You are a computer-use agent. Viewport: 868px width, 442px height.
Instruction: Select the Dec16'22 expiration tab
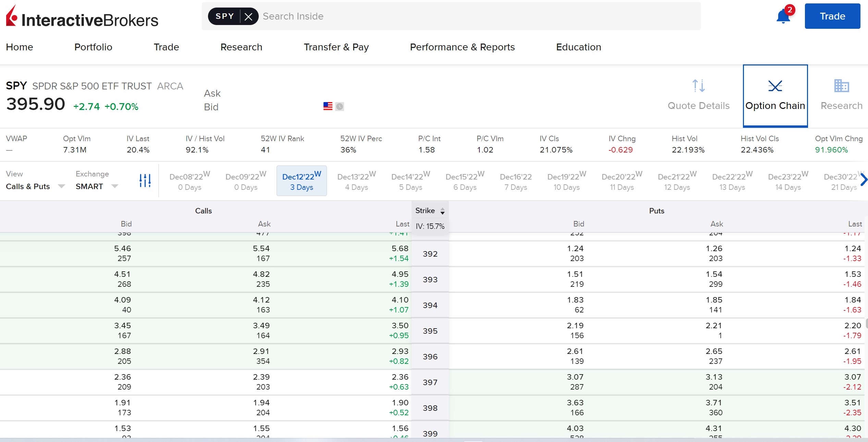[515, 181]
